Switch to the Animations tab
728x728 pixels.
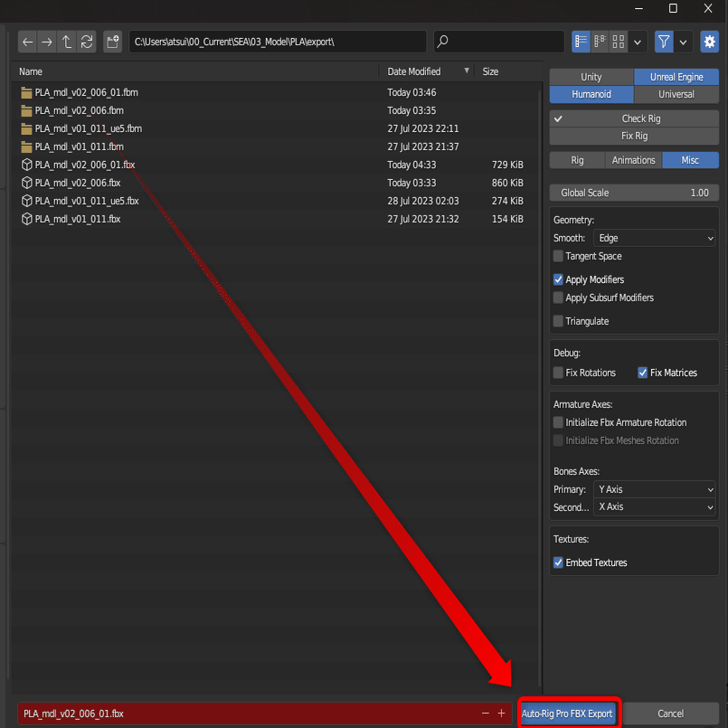pyautogui.click(x=634, y=160)
